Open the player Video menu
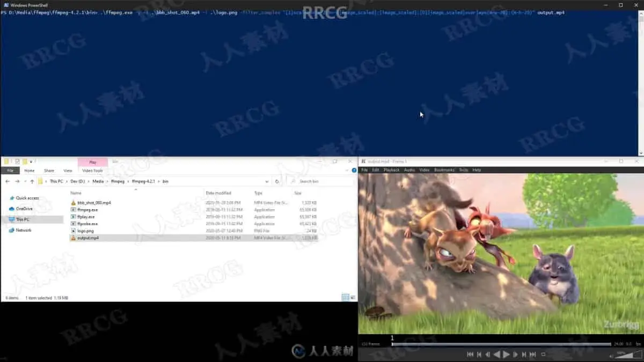Screen dimensions: 644x362 pos(425,170)
